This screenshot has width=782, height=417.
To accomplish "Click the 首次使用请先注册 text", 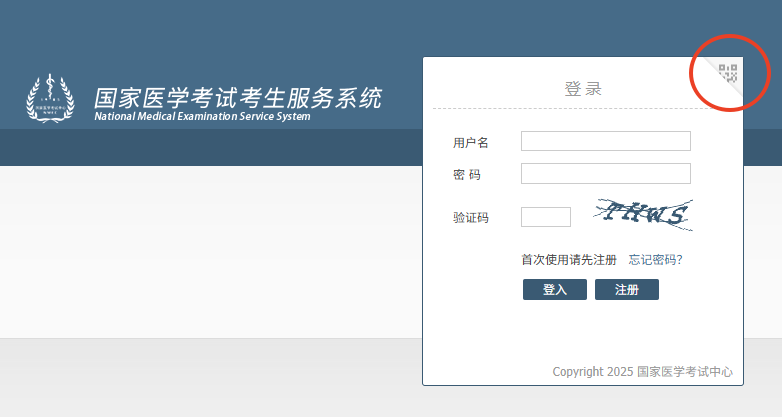I will click(569, 260).
